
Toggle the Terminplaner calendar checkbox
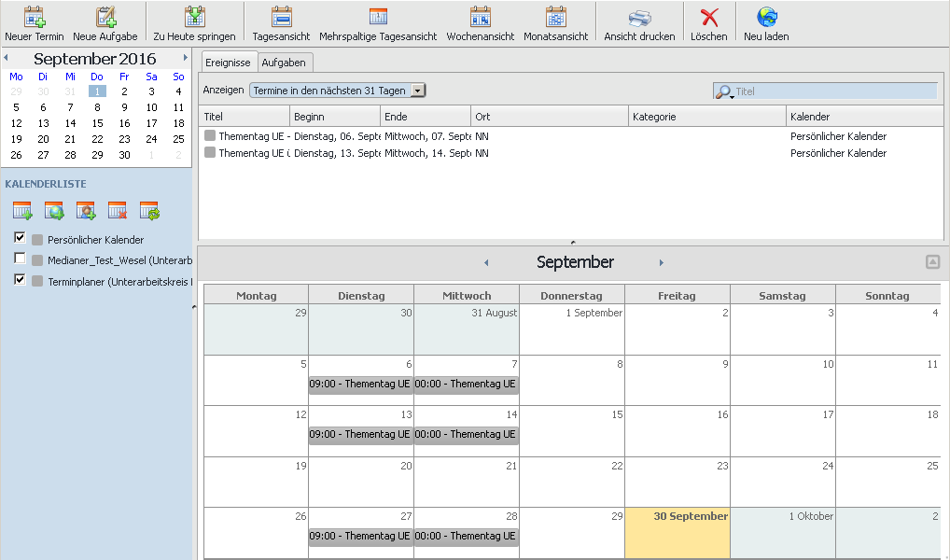[x=20, y=280]
